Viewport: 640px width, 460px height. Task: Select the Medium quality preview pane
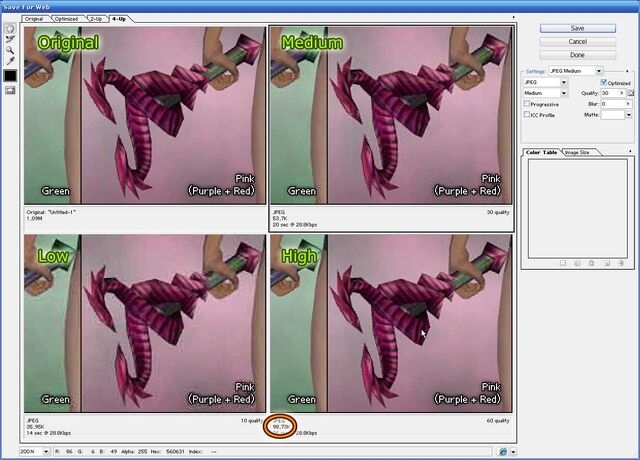[391, 116]
